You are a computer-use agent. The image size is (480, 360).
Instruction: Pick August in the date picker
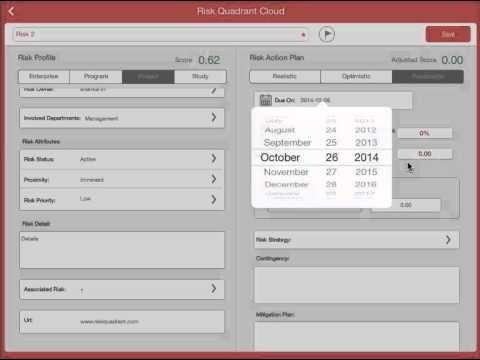[x=280, y=130]
